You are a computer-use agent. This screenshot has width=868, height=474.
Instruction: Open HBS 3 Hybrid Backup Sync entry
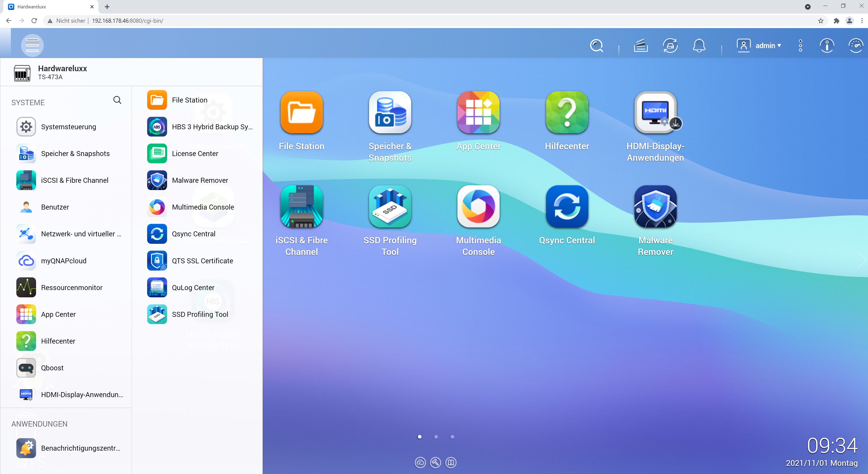(200, 127)
